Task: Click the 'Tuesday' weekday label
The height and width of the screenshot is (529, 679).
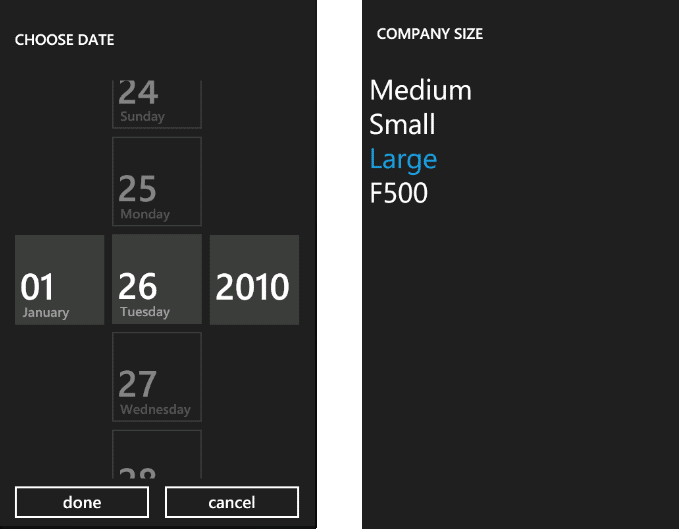Action: tap(145, 312)
